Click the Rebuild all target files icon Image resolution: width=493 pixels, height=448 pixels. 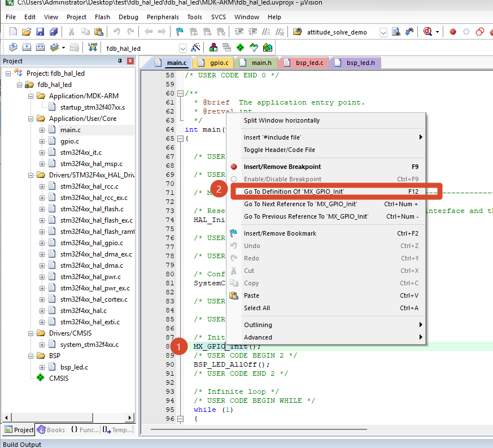[40, 47]
